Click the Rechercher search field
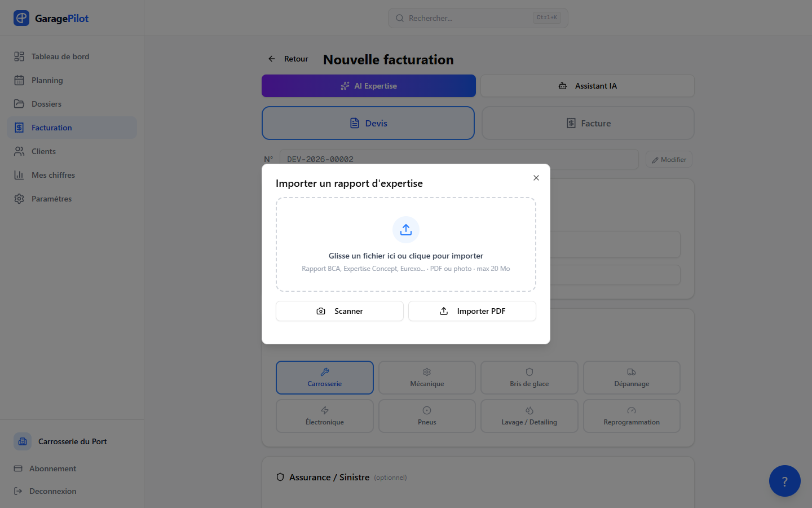This screenshot has height=508, width=812. 478,18
